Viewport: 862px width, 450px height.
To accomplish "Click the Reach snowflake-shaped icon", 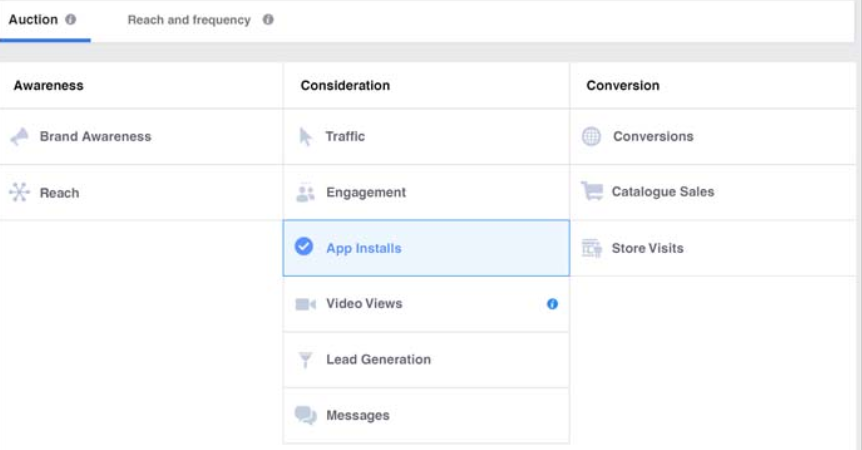I will tap(19, 193).
